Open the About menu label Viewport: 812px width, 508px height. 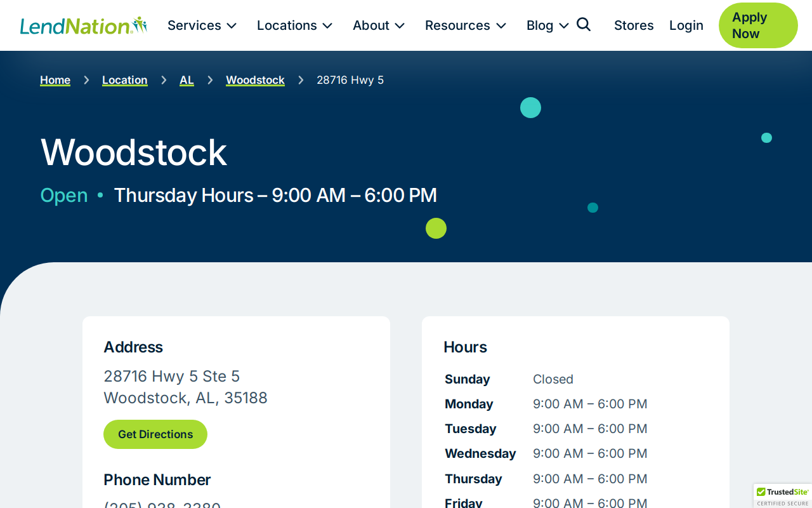371,25
